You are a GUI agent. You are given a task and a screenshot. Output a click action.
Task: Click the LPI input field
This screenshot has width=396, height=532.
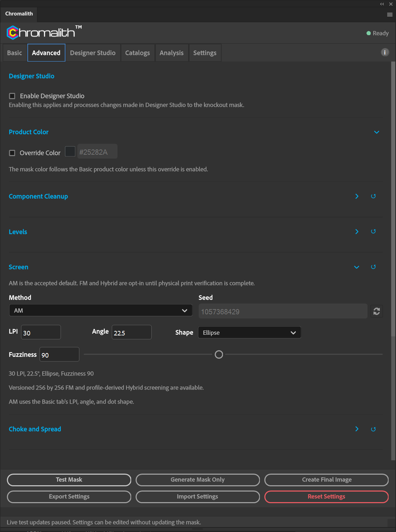point(41,332)
